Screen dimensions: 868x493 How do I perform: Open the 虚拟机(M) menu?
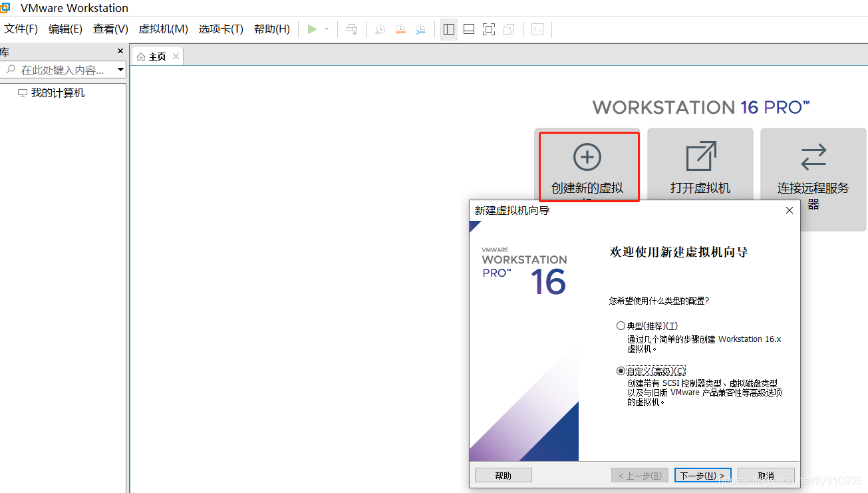(163, 29)
